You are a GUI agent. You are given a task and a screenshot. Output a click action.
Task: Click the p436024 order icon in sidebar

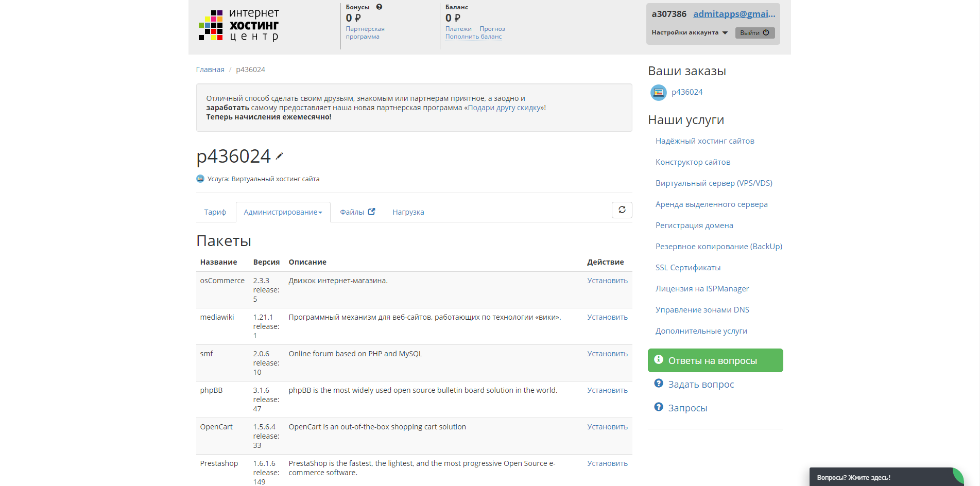pyautogui.click(x=658, y=93)
